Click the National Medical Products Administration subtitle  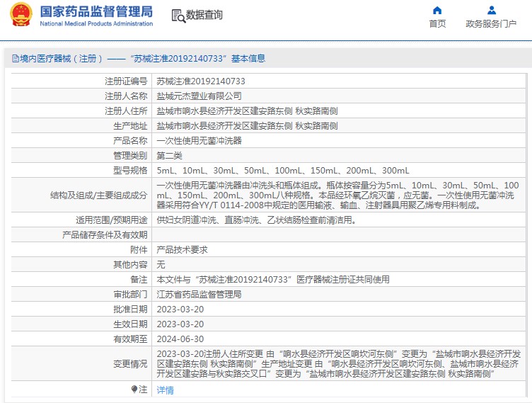96,23
